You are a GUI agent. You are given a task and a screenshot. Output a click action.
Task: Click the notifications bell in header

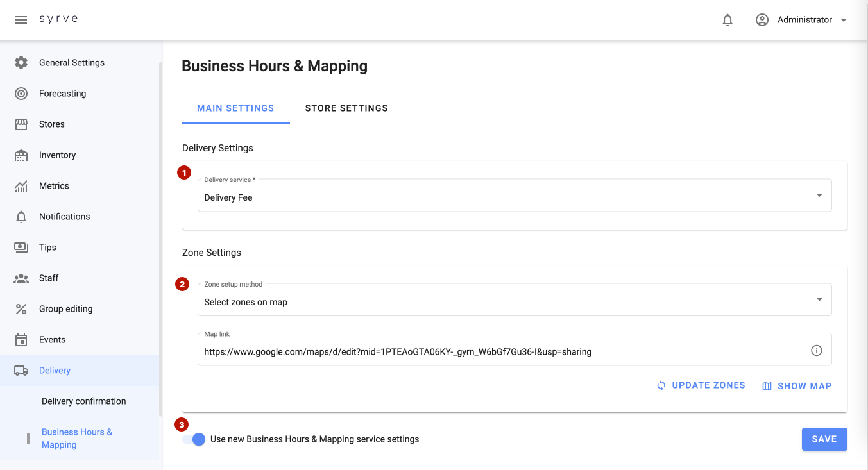point(728,20)
